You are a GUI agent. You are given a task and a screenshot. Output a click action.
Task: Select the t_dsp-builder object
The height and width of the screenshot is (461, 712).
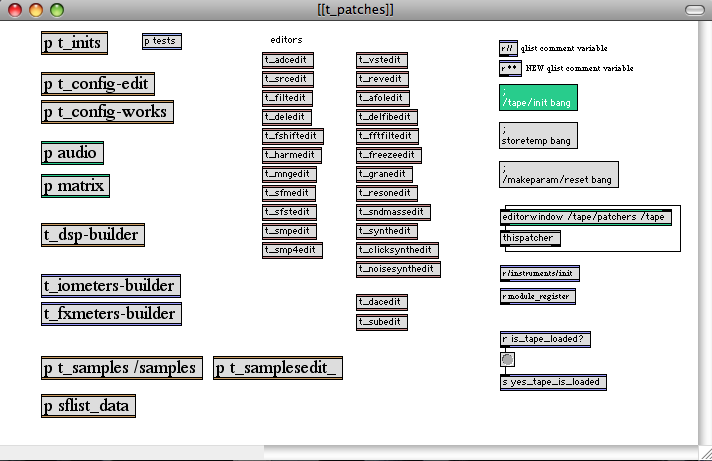coord(91,235)
